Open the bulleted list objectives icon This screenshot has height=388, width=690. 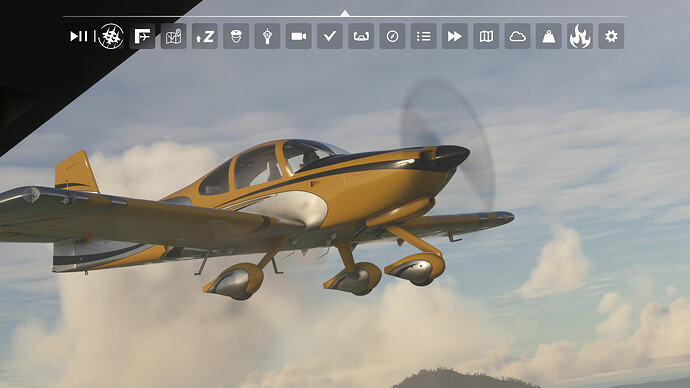point(423,36)
